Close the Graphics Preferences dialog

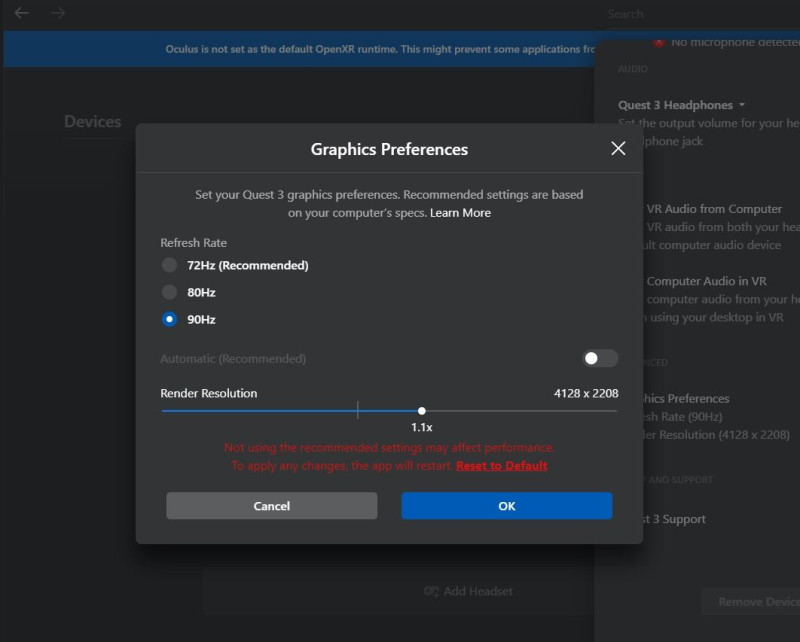click(x=618, y=149)
